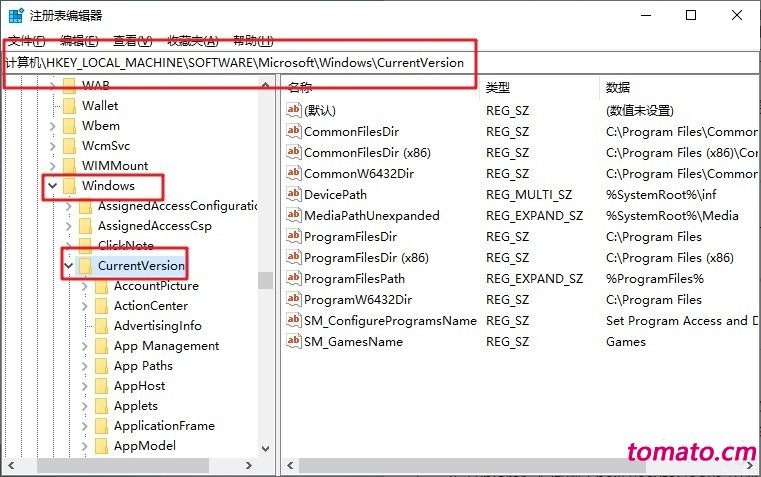761x477 pixels.
Task: Click the registry path address bar
Action: [380, 63]
